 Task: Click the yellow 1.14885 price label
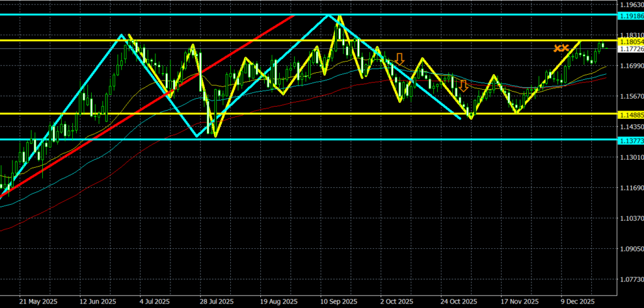click(x=630, y=114)
